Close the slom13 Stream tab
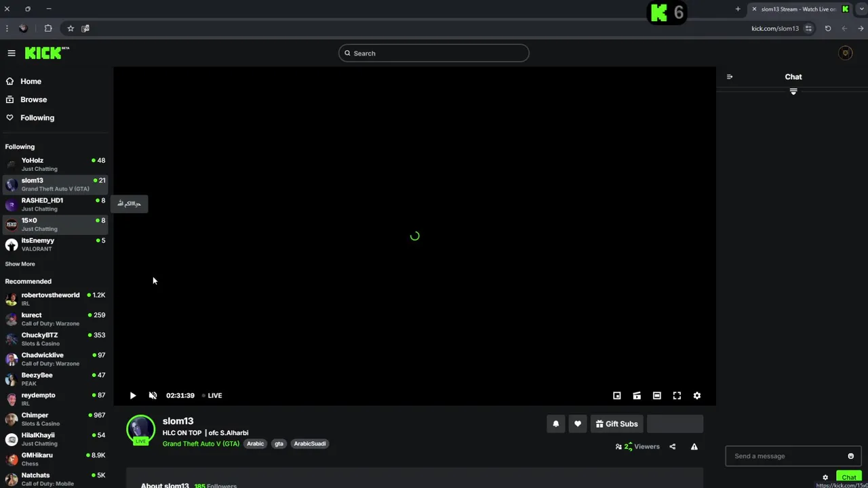Screen dimensions: 868x488 pos(754,9)
